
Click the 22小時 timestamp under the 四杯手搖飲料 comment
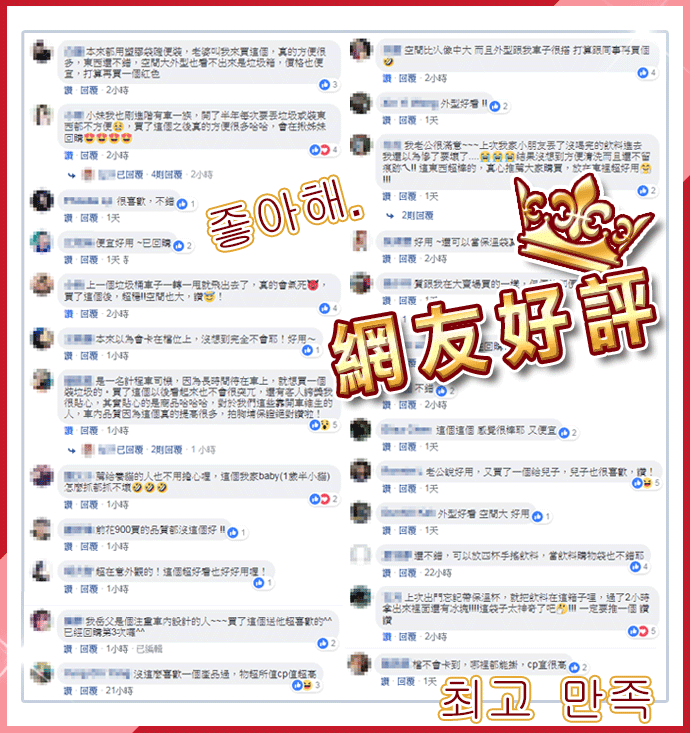coord(438,573)
